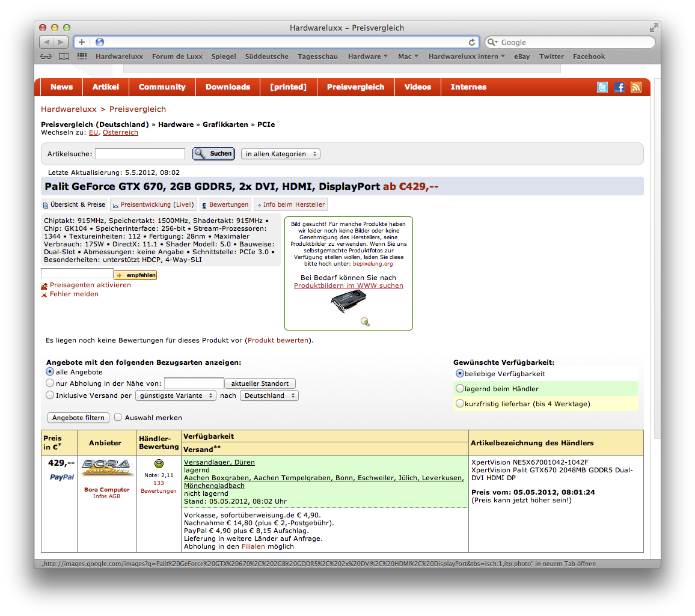Open the RSS feed icon in the navbar
The width and height of the screenshot is (695, 616).
[636, 87]
